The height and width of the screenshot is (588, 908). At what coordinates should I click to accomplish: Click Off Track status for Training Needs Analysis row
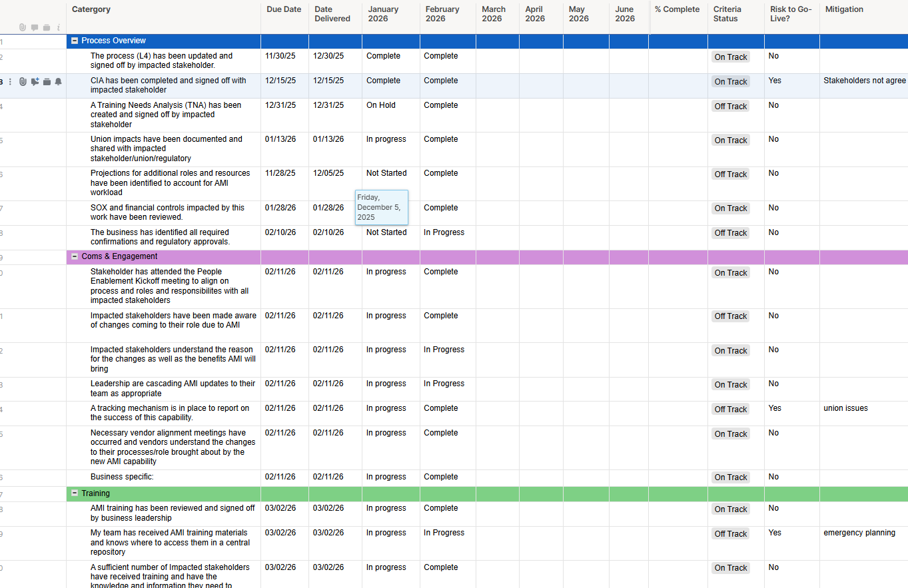tap(731, 107)
